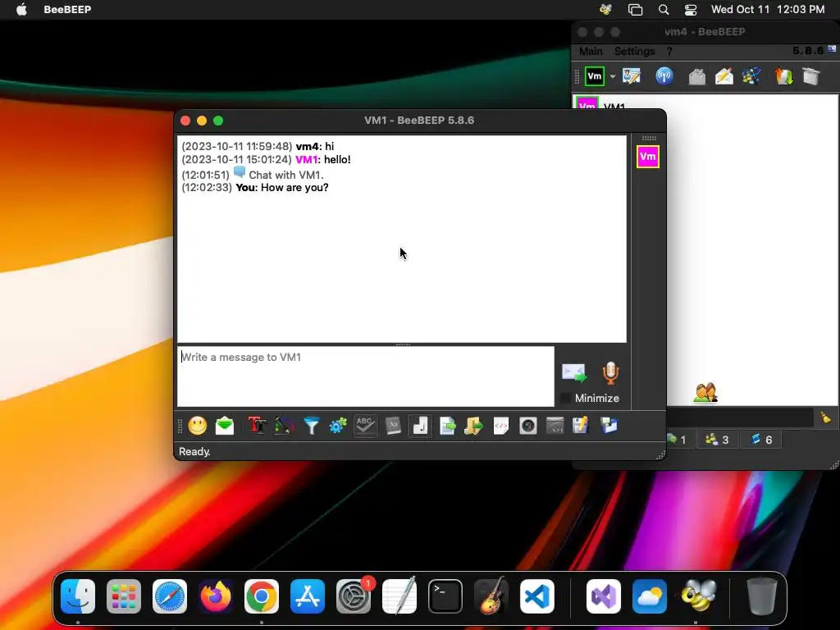Record a voice message with microphone
Screen dimensions: 840x630
[610, 373]
